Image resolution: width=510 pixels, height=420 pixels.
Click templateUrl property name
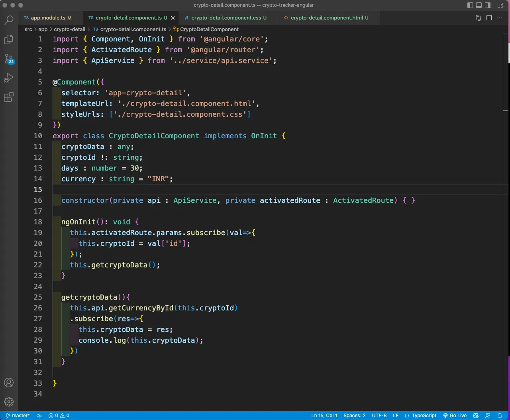(85, 104)
